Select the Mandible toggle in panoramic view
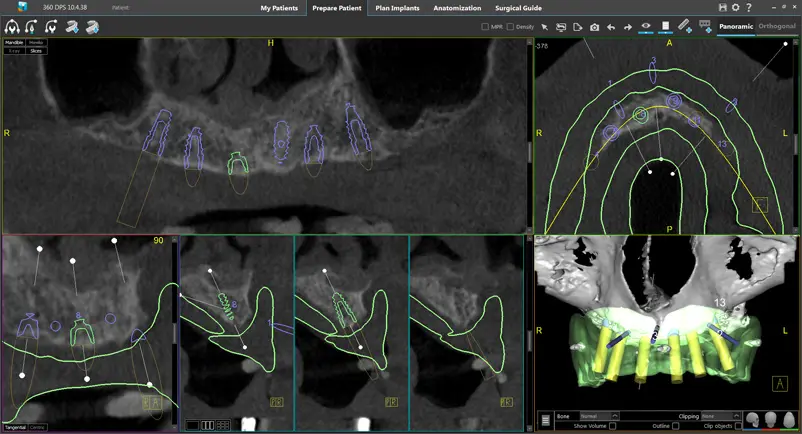 [x=14, y=42]
